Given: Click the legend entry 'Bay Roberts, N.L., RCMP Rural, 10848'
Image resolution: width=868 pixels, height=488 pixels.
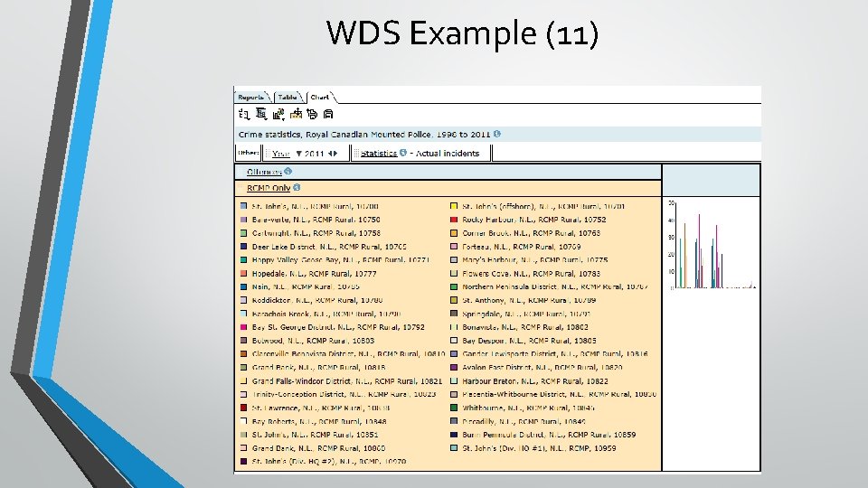Looking at the screenshot, I should 319,422.
